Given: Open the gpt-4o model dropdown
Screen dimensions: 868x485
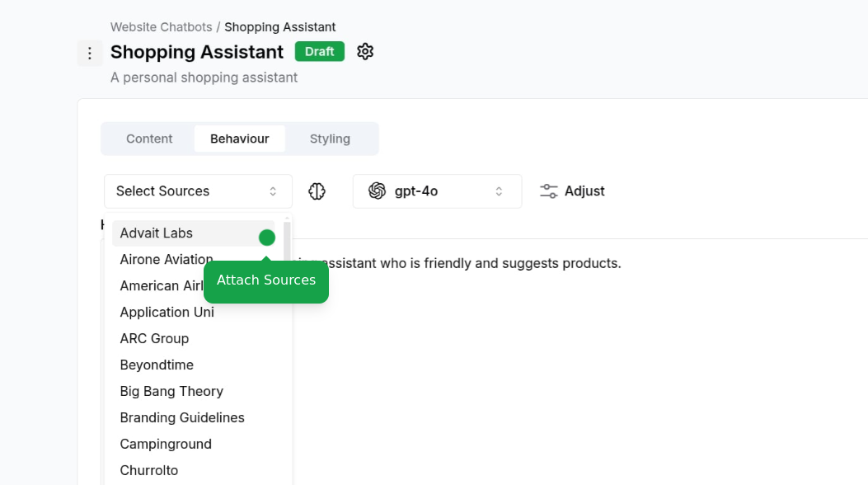Looking at the screenshot, I should pyautogui.click(x=438, y=191).
